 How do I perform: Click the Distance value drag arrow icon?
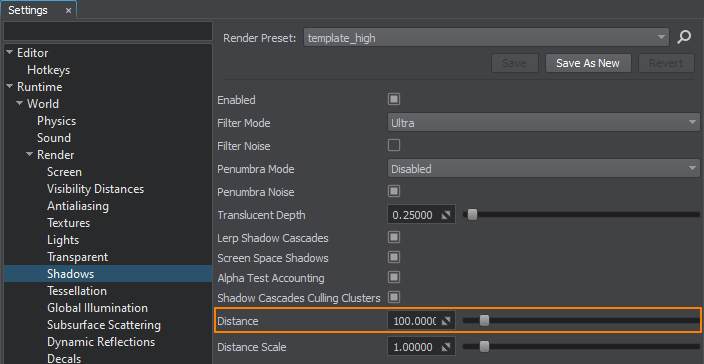pos(446,321)
